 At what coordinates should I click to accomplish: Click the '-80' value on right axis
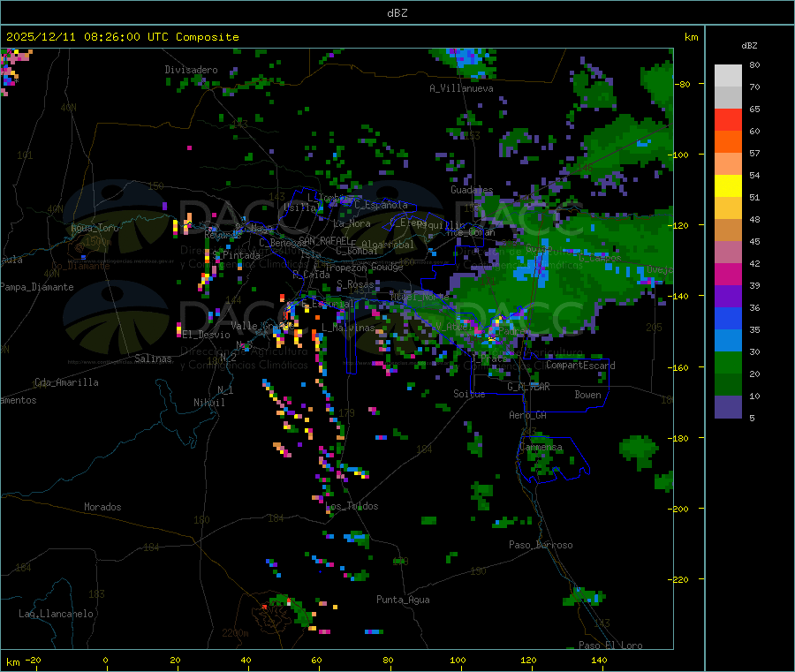coord(683,84)
